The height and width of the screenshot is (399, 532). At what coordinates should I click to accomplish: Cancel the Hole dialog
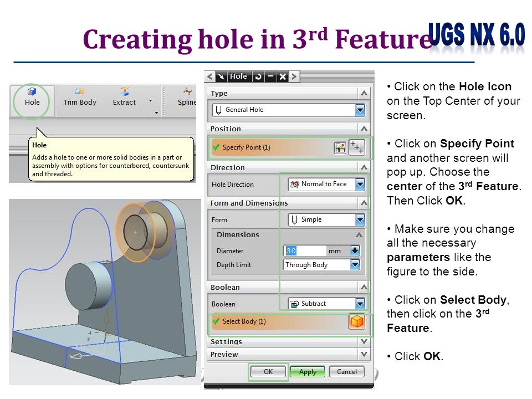[347, 371]
